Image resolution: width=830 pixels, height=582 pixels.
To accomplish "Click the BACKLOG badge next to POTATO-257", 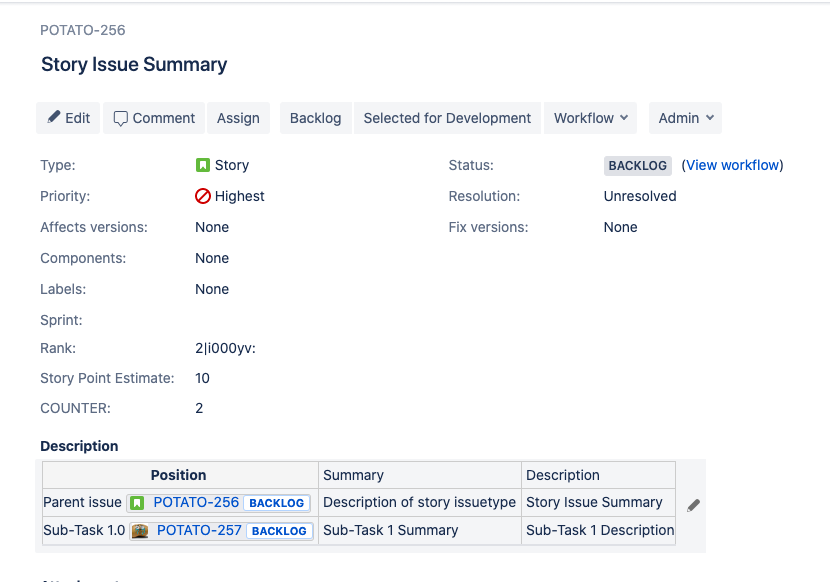I will tap(279, 531).
